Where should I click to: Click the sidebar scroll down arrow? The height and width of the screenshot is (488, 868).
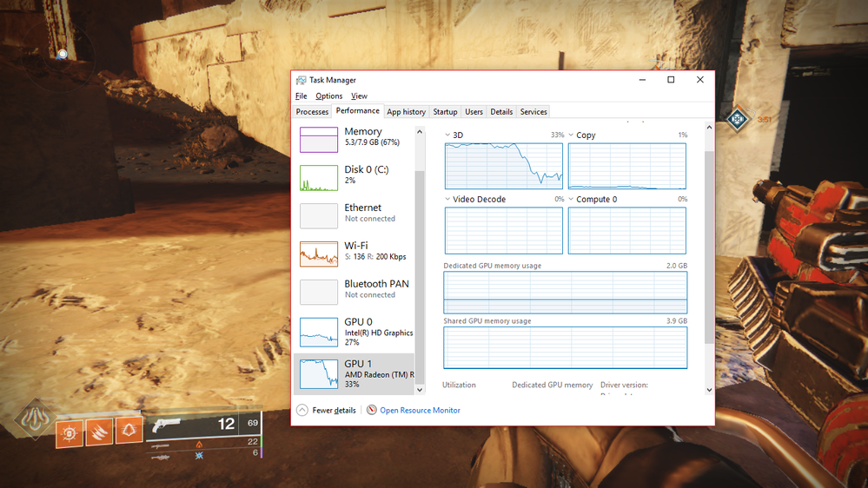(x=420, y=390)
